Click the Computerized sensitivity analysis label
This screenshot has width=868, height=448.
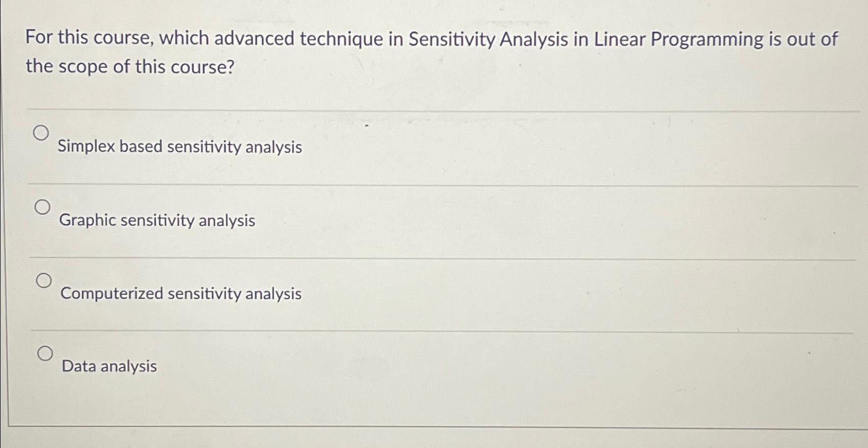coord(180,294)
